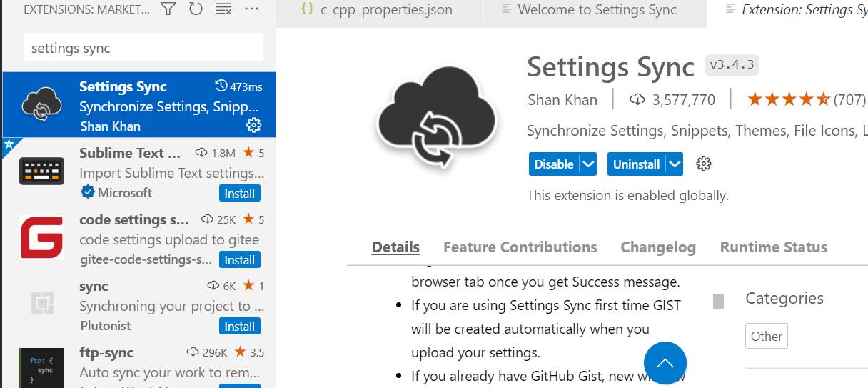Install the Sublime Text keymap extension

(x=240, y=193)
